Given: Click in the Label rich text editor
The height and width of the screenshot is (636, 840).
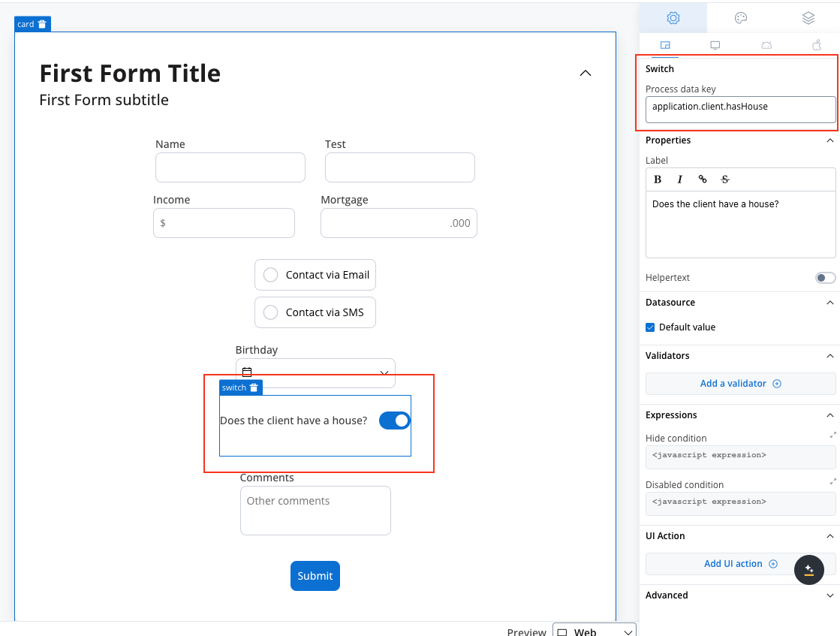Looking at the screenshot, I should pyautogui.click(x=740, y=225).
